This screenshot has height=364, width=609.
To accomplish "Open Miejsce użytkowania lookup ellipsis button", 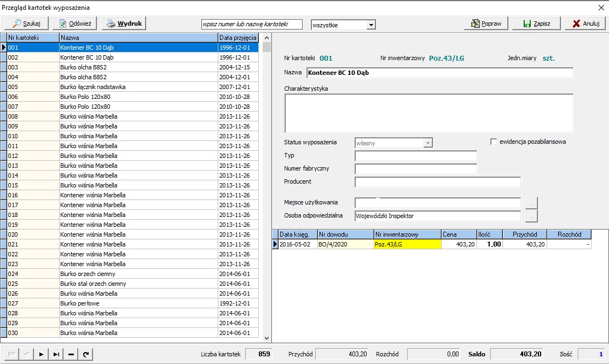I will coord(531,203).
